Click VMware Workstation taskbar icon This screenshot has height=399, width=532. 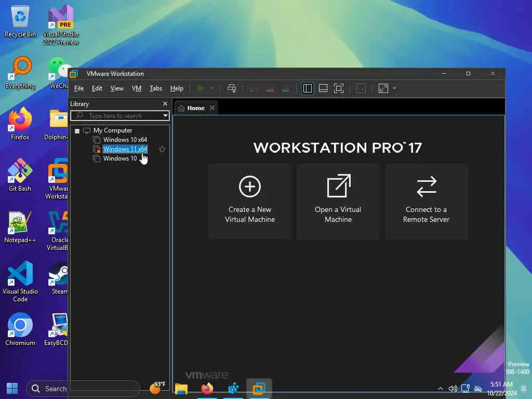259,389
